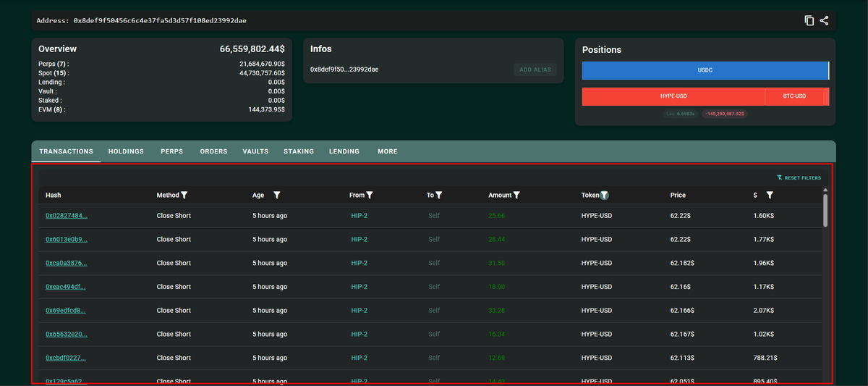868x386 pixels.
Task: Select the red HYPE-USD position bar
Action: click(x=673, y=96)
